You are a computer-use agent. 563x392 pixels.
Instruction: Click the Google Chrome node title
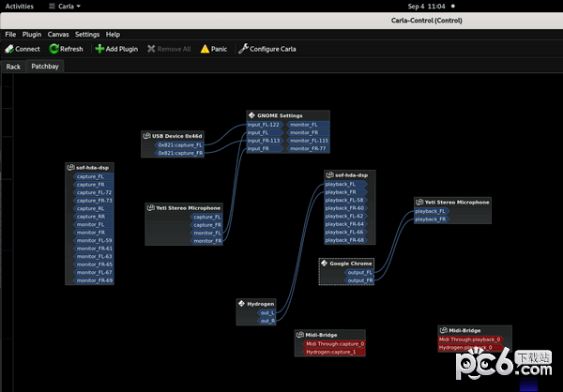350,264
